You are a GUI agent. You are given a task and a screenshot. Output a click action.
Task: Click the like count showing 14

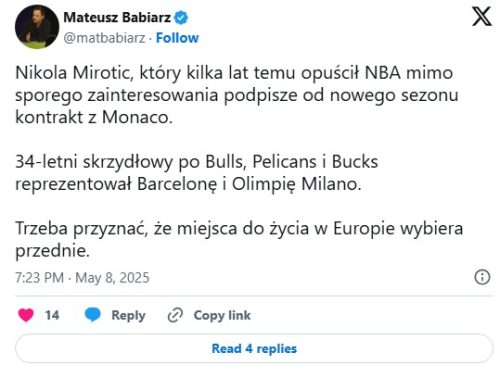(52, 315)
